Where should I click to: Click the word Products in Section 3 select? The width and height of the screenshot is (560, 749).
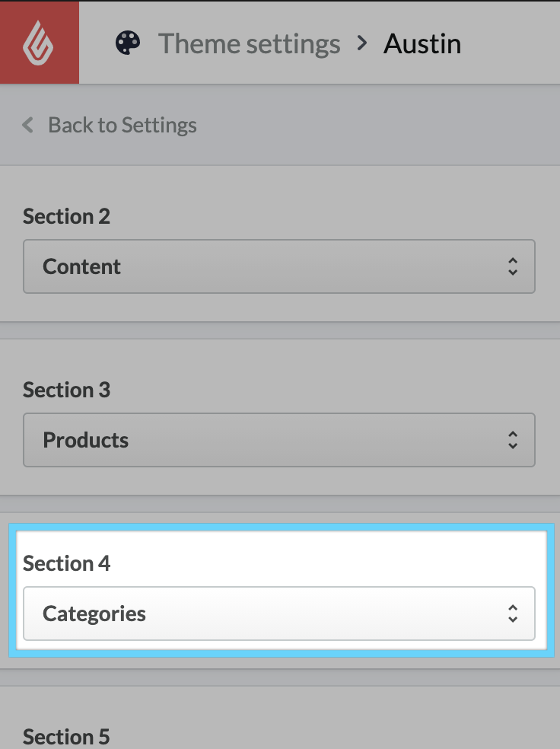[85, 440]
